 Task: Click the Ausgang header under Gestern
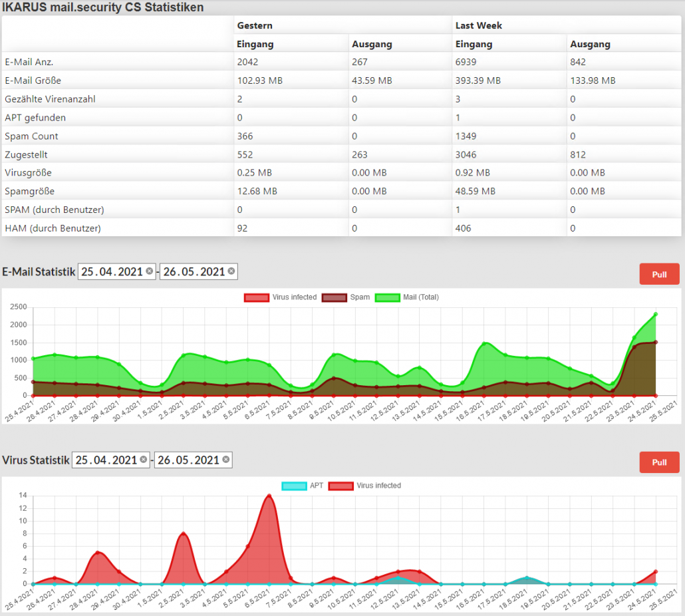pyautogui.click(x=372, y=44)
